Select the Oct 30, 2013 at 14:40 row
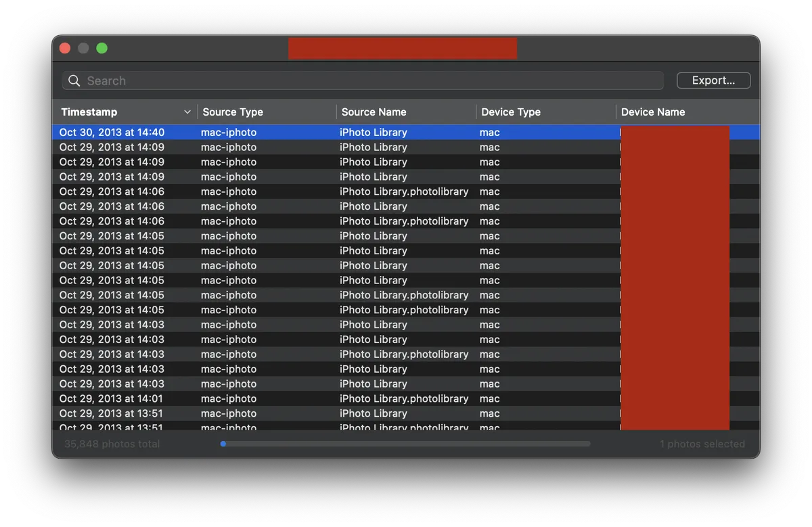 point(271,132)
